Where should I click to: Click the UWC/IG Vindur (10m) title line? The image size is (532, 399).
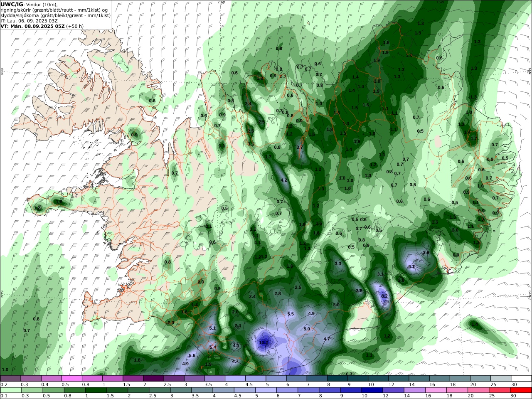(x=30, y=5)
